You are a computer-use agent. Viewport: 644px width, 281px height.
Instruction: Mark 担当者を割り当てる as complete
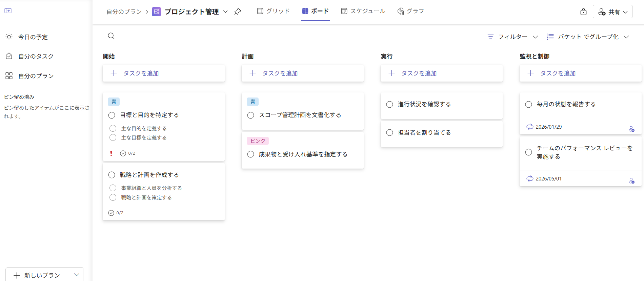point(390,133)
